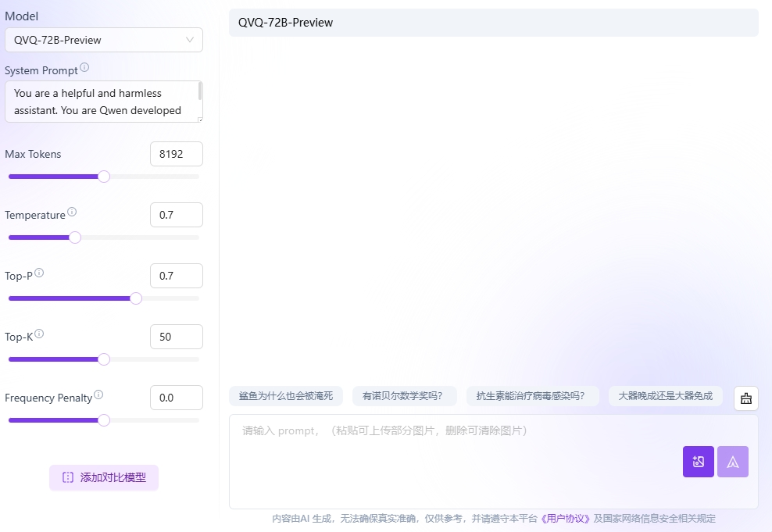The width and height of the screenshot is (772, 532).
Task: Click the 添加对比模型 button
Action: pyautogui.click(x=104, y=477)
